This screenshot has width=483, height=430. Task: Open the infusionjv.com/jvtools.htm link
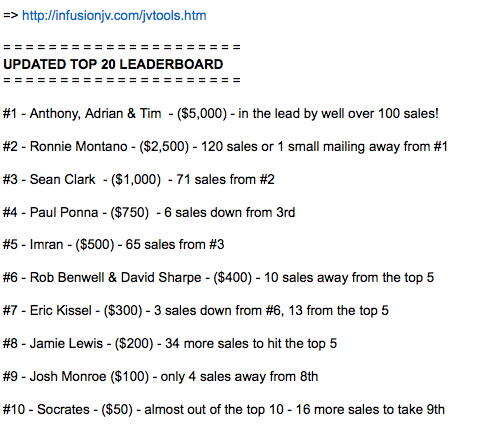pos(114,16)
